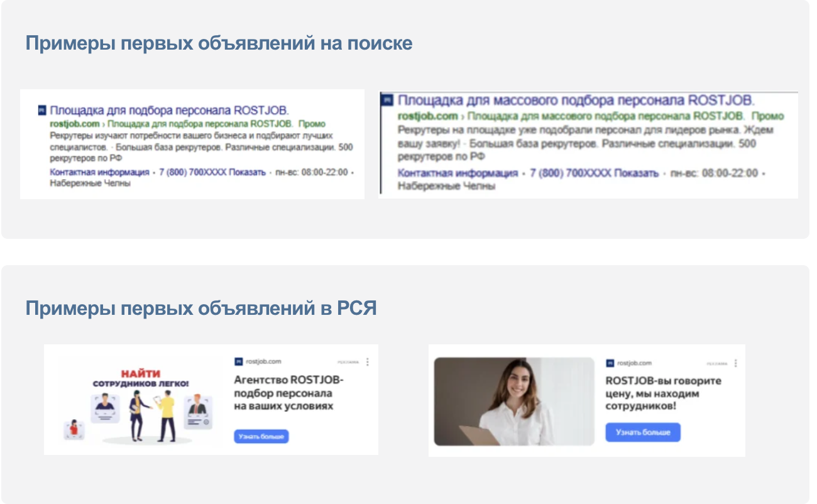Click the hours пн-вс: 08:00-22:00 in the Площадка для массового подбора ad
This screenshot has width=817, height=504.
coord(714,173)
